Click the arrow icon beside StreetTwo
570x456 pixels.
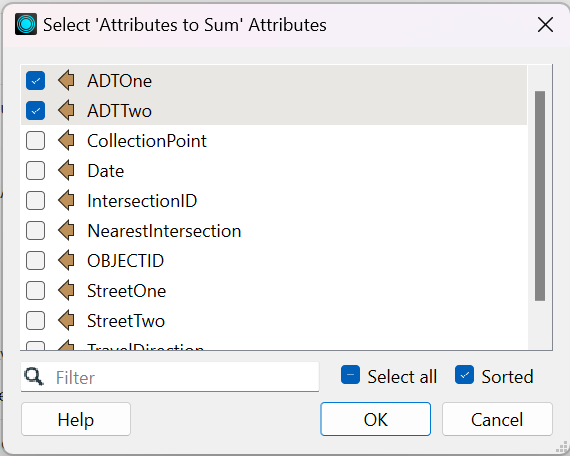[x=67, y=320]
